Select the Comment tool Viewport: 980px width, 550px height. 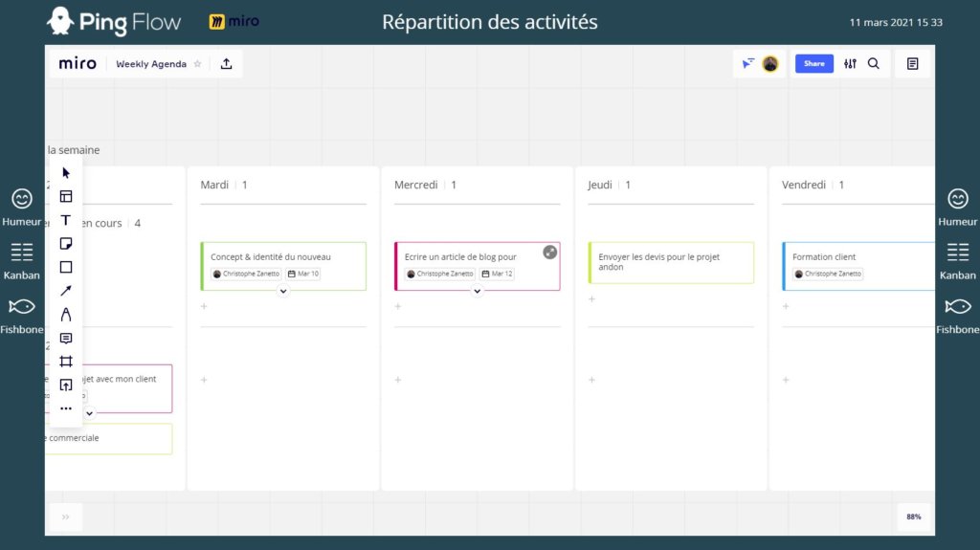tap(66, 338)
